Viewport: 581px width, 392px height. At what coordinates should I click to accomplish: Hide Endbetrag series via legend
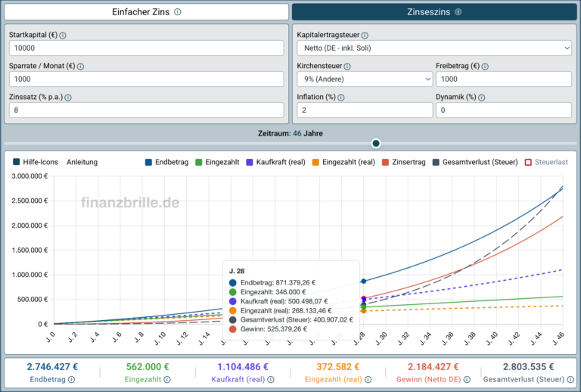click(166, 162)
